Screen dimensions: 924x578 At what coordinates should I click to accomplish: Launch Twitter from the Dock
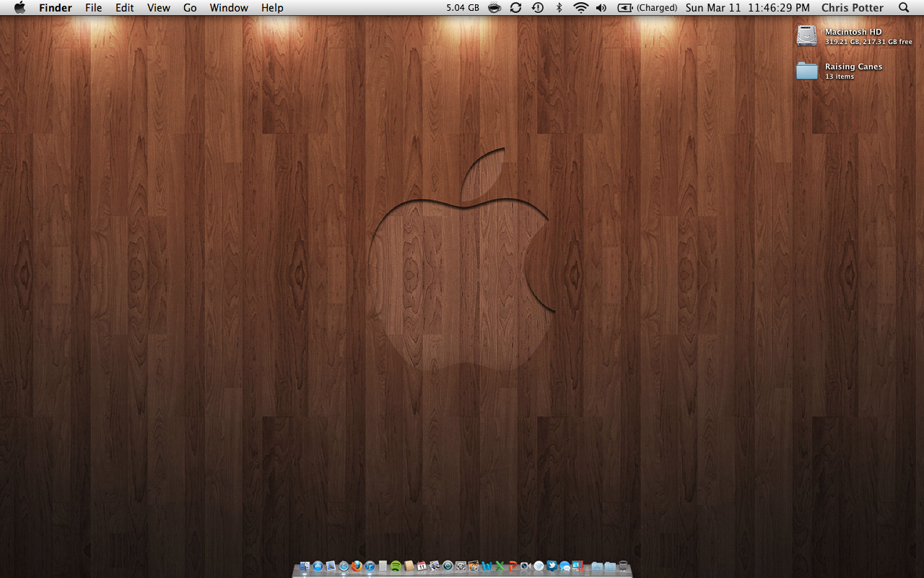(552, 566)
